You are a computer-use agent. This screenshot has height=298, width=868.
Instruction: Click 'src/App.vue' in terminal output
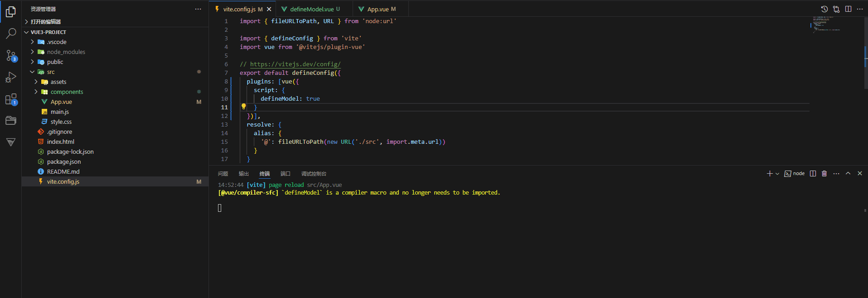click(325, 185)
